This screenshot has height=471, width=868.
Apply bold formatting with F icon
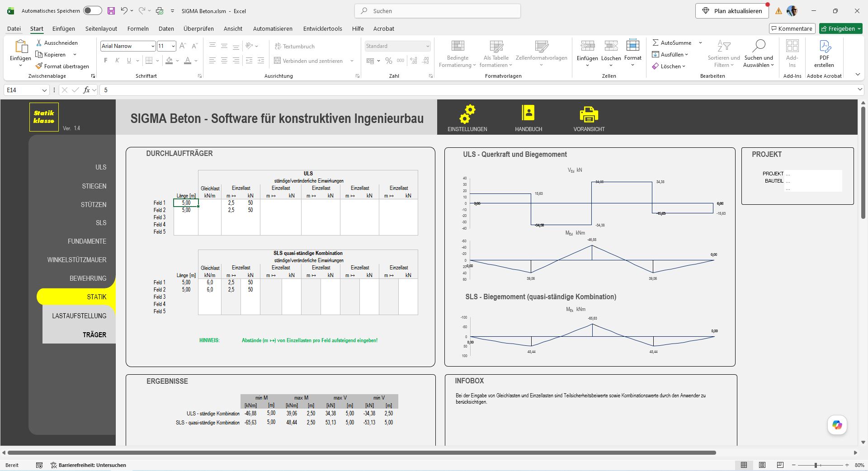pos(106,61)
